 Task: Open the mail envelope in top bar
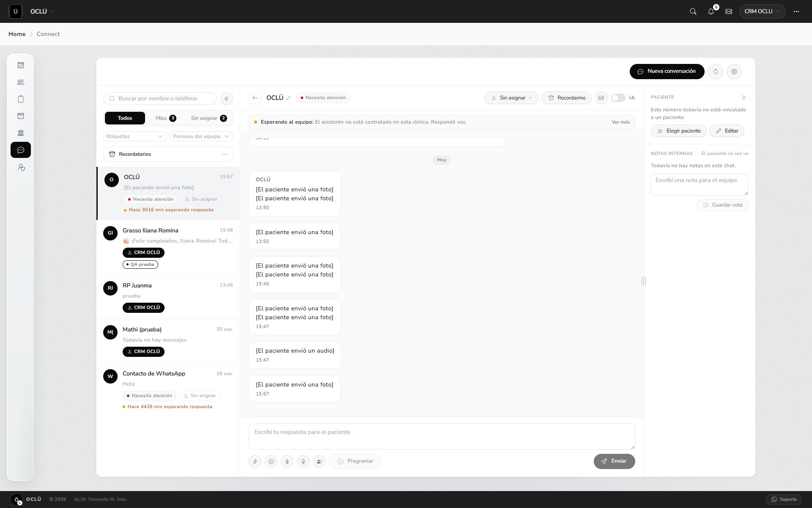click(x=729, y=11)
